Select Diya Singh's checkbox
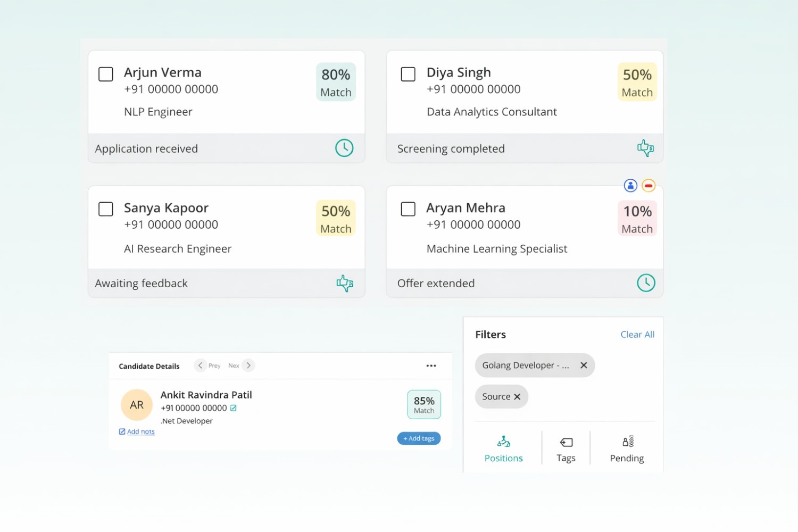The image size is (798, 532). [408, 74]
